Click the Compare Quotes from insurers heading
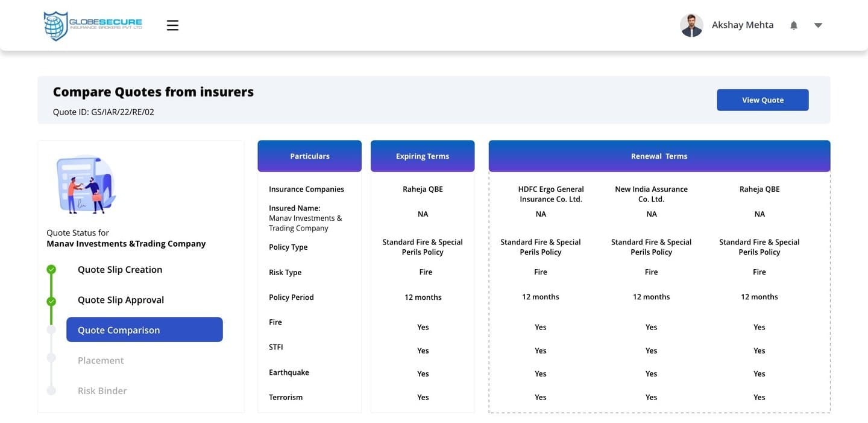Screen dimensions: 868x423 pos(153,92)
